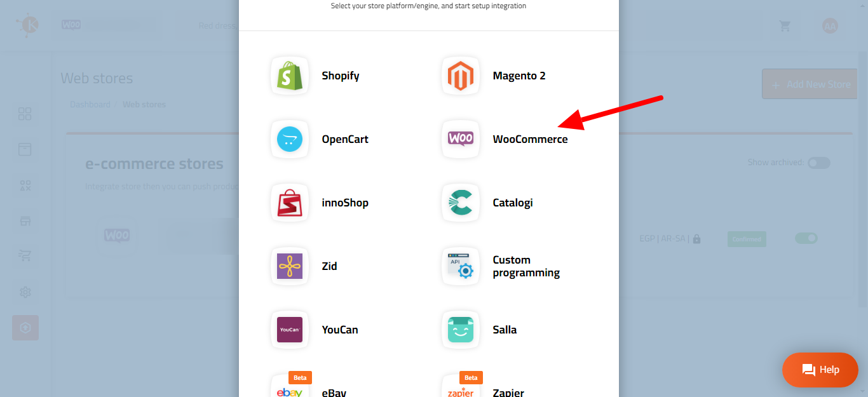Viewport: 868px width, 397px height.
Task: Click the Woo logo in the store row
Action: tap(117, 235)
